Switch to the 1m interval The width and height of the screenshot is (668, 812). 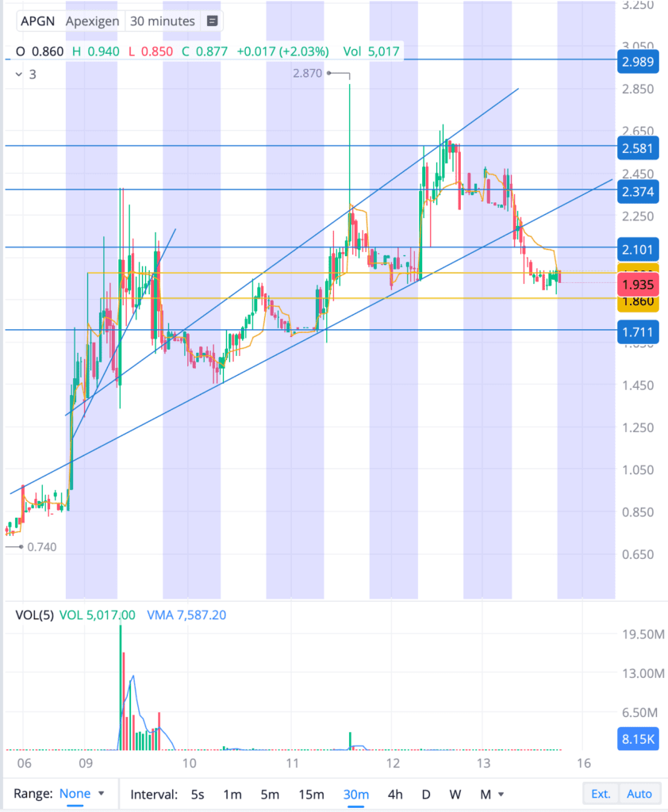click(x=232, y=794)
